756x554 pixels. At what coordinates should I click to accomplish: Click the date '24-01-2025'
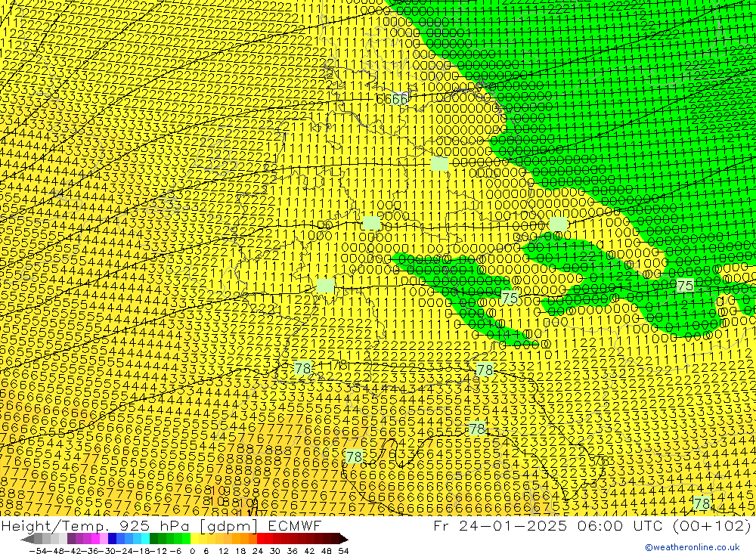tap(512, 525)
